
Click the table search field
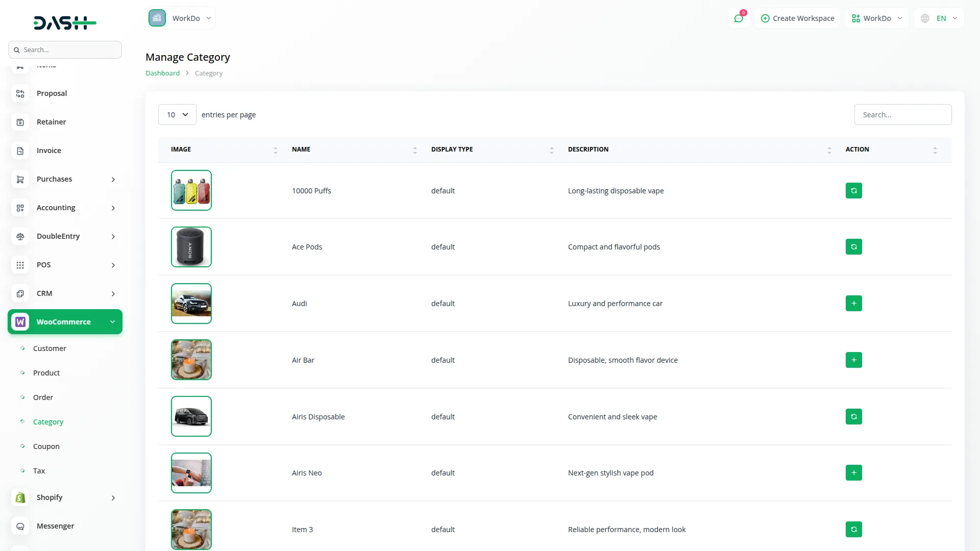tap(902, 114)
